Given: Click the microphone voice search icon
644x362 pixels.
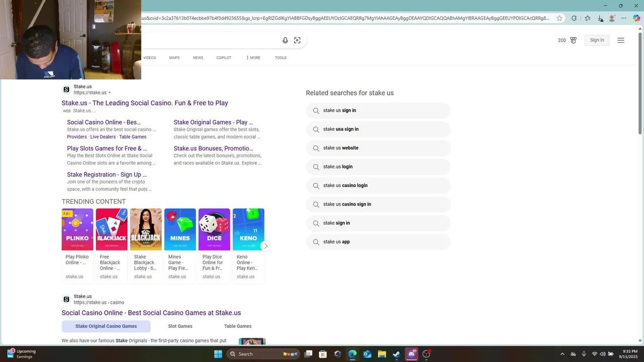Looking at the screenshot, I should [285, 40].
